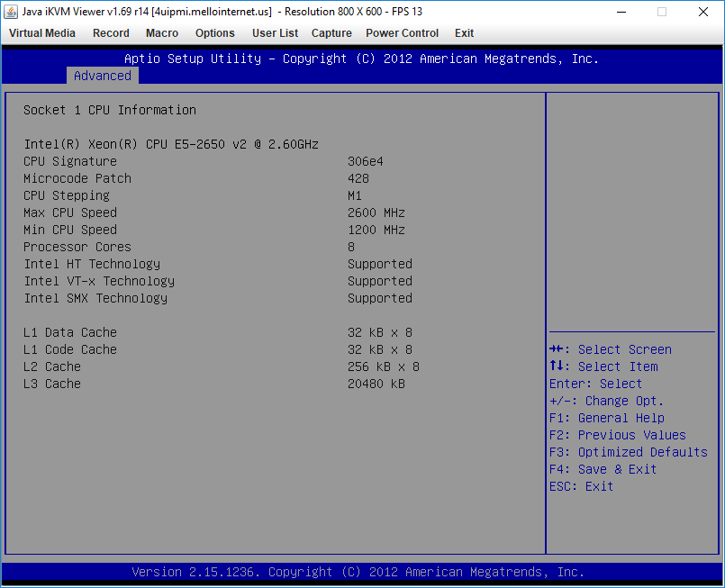Open the Options menu
The image size is (725, 588).
click(215, 33)
